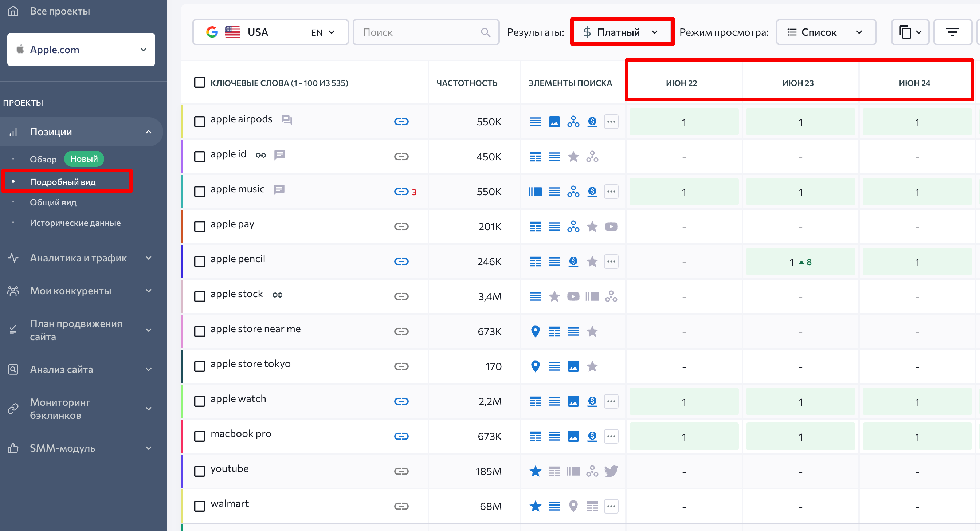Open the note icon beside apple music
The width and height of the screenshot is (980, 531).
[x=279, y=190]
